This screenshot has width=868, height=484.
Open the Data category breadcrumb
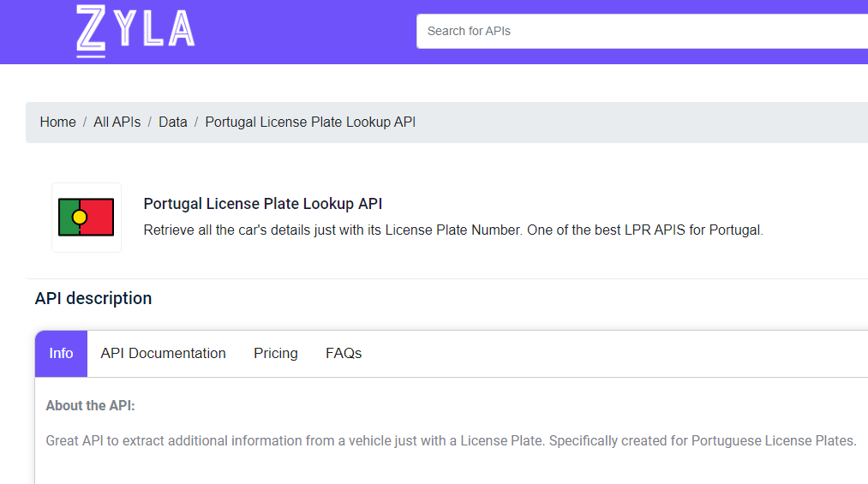tap(173, 122)
